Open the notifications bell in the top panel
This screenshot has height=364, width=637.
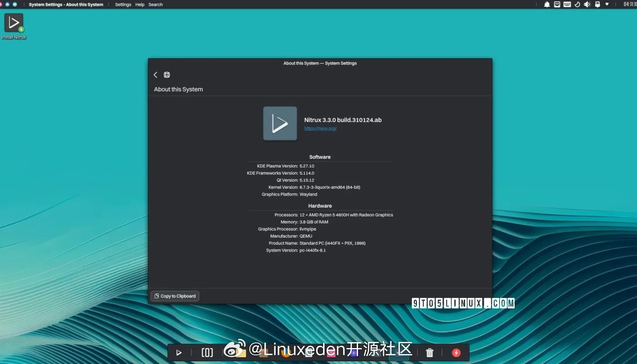pyautogui.click(x=547, y=5)
